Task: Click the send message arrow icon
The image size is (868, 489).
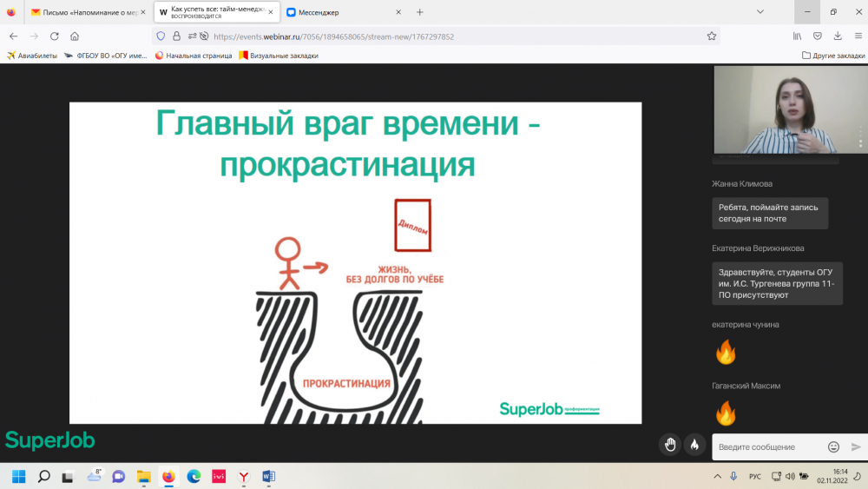Action: (x=856, y=446)
